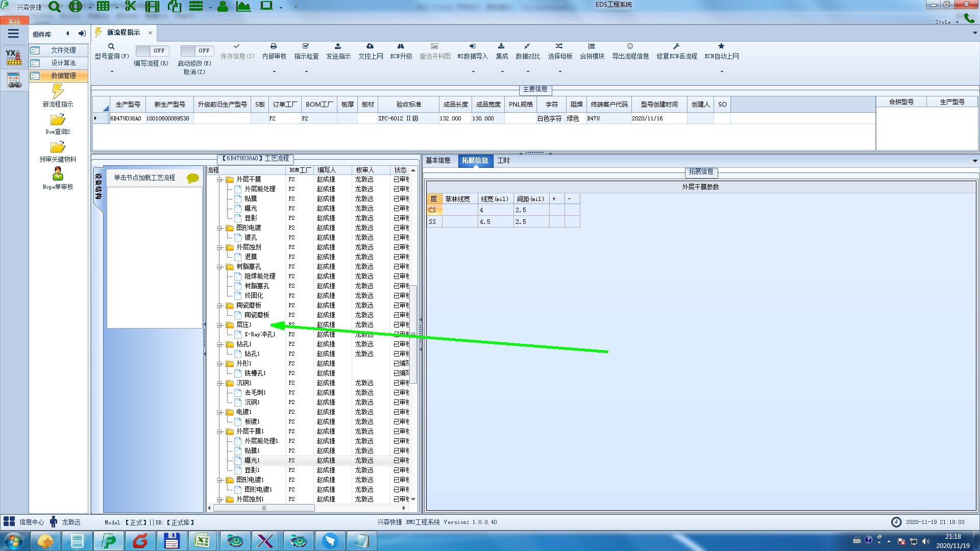This screenshot has height=551, width=980.
Task: Open 新流程指示 lightning icon in sidebar
Action: pyautogui.click(x=58, y=92)
